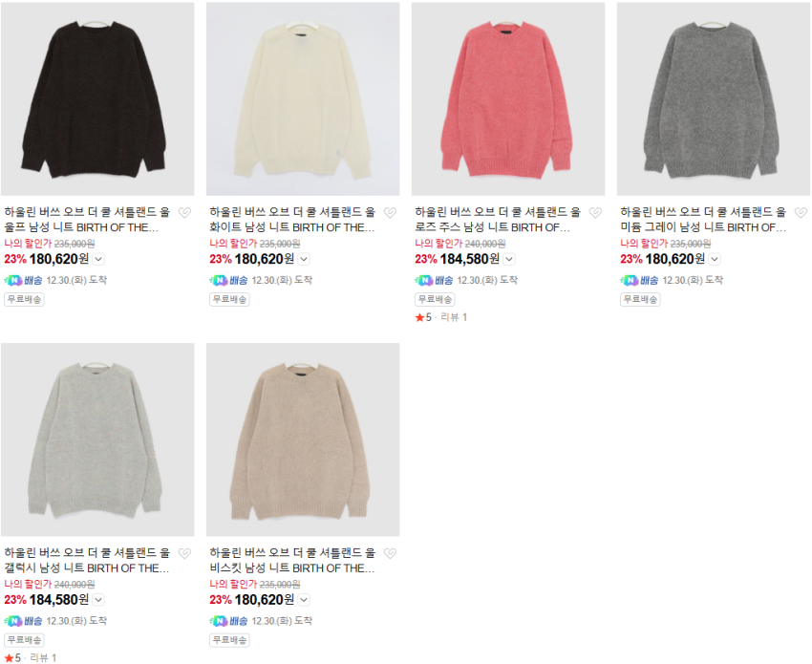Expand price dropdown on 울프 knit
The height and width of the screenshot is (664, 812).
click(98, 259)
